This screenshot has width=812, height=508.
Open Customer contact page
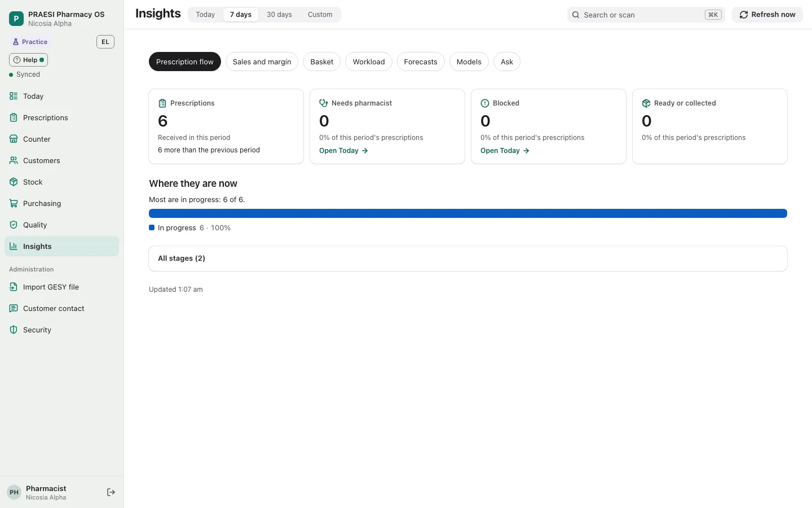coord(61,309)
